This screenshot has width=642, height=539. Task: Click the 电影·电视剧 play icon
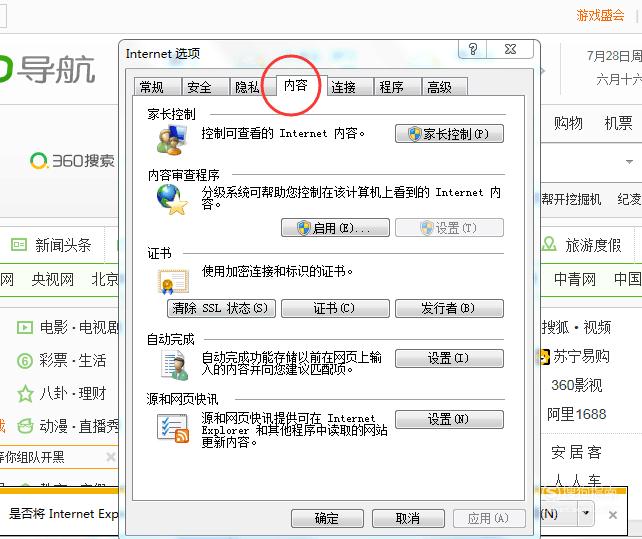pos(25,328)
